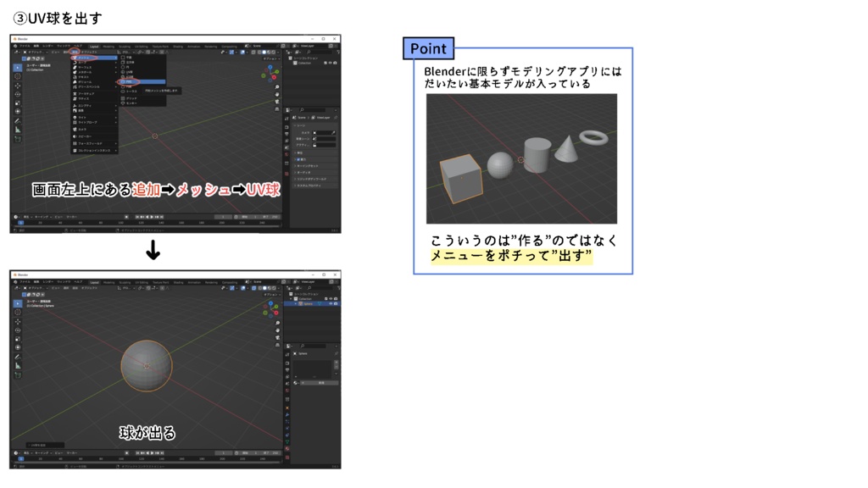The image size is (868, 488).
Task: Enable the snapping magnet toggle in the header
Action: tap(140, 289)
